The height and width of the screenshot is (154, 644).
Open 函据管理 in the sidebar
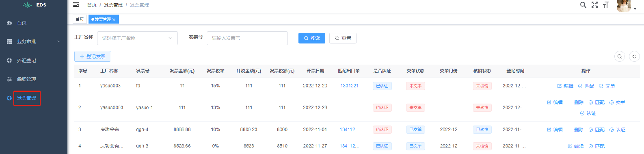tap(26, 79)
